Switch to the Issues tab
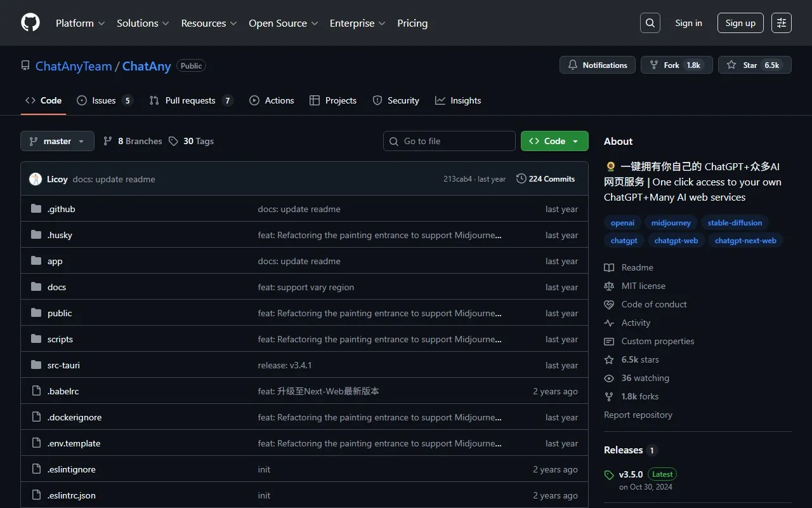 tap(104, 100)
